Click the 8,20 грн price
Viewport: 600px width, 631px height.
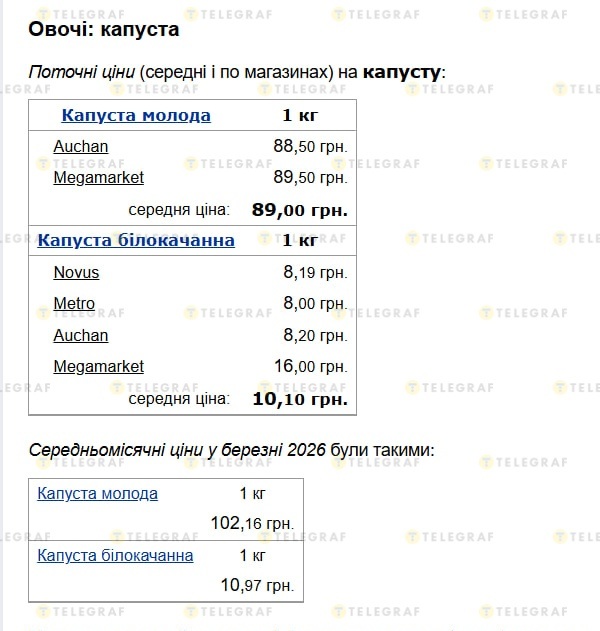315,335
